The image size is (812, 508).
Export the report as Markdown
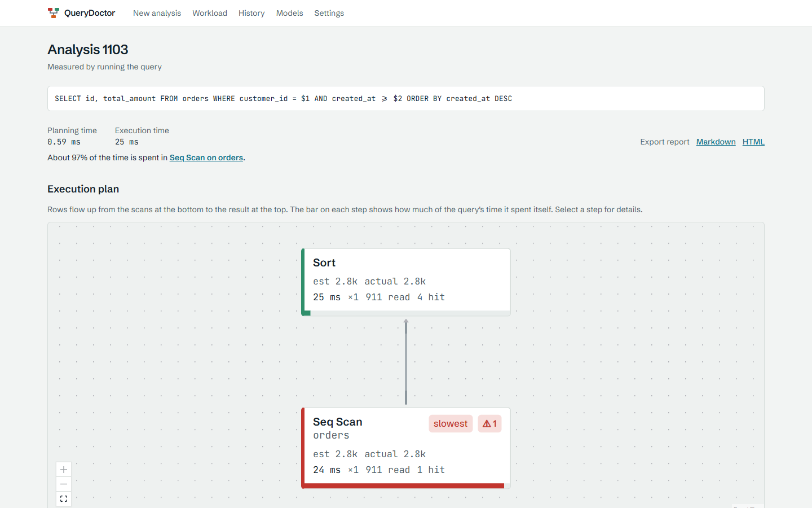pyautogui.click(x=716, y=142)
